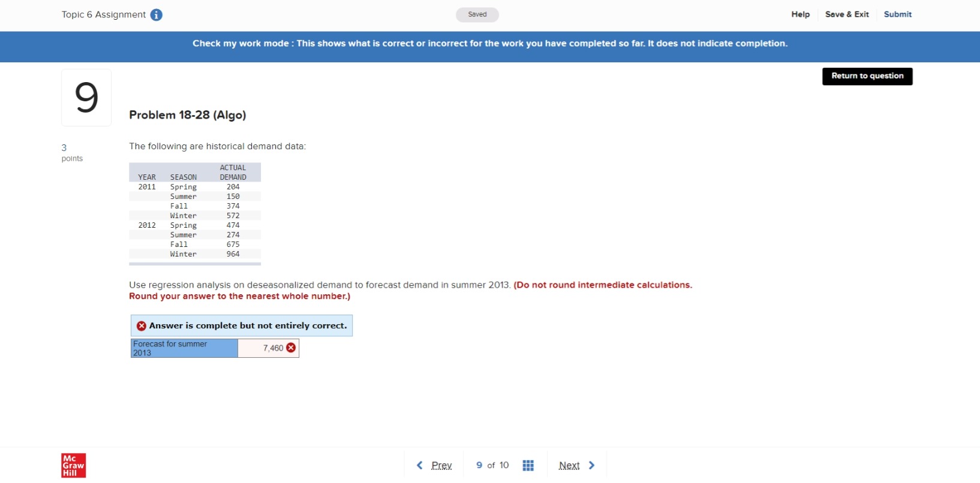Click the Saved status pill
The height and width of the screenshot is (483, 980).
[x=477, y=14]
